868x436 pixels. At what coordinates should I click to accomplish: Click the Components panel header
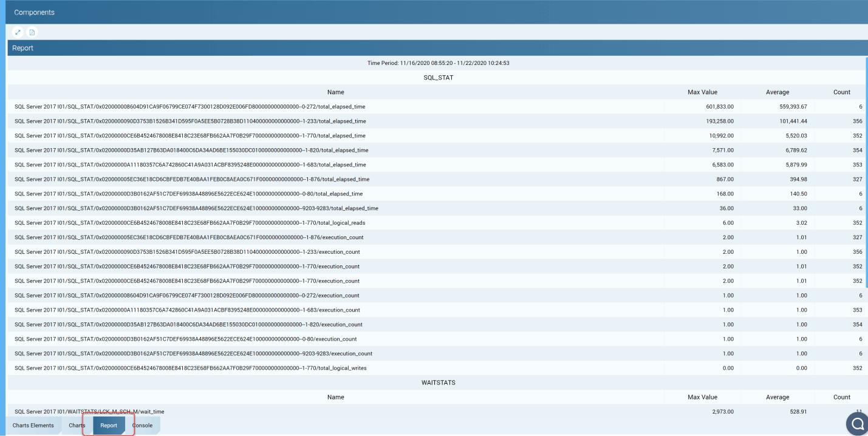(434, 12)
